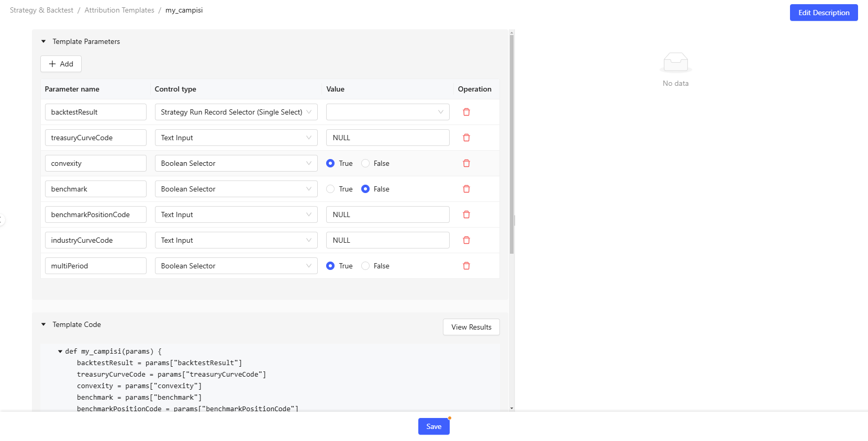
Task: Set benchmark to True
Action: tap(330, 189)
